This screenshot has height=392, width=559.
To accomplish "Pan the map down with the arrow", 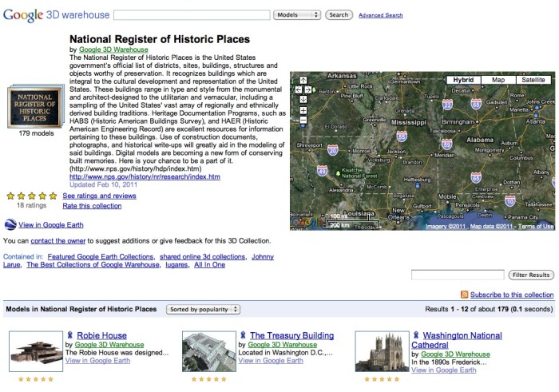I will (303, 98).
